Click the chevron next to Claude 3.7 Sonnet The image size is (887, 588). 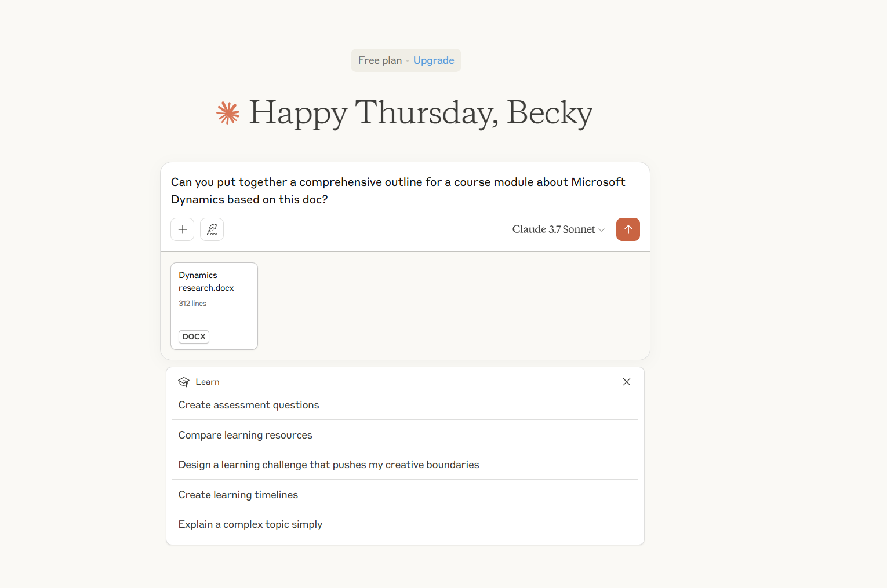601,230
